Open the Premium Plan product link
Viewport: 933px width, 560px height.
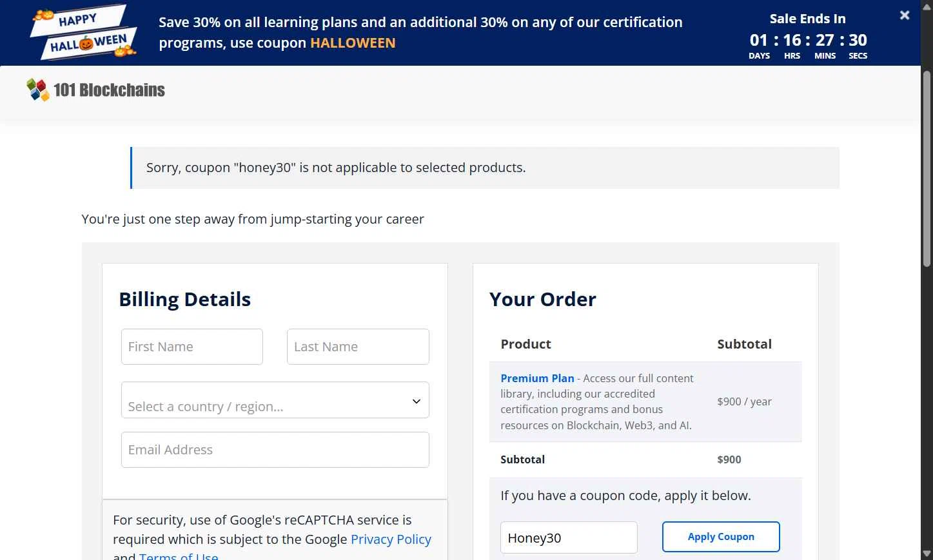point(537,378)
